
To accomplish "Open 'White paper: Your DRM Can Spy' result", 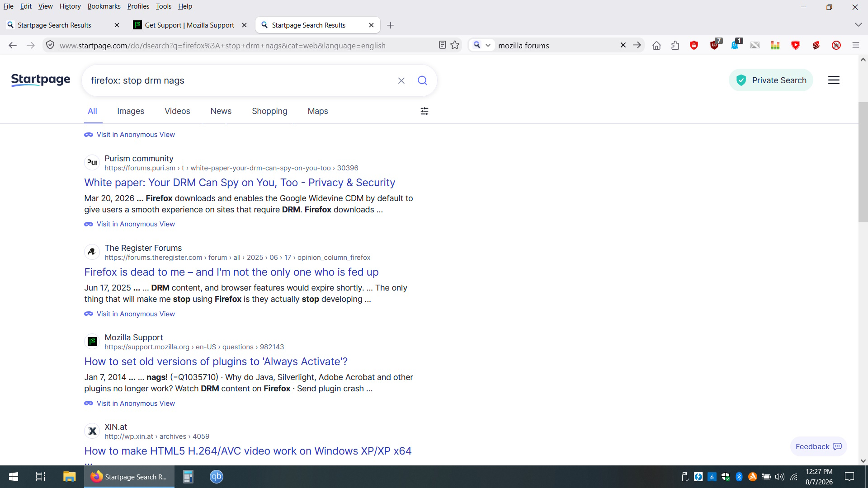I will click(x=240, y=183).
